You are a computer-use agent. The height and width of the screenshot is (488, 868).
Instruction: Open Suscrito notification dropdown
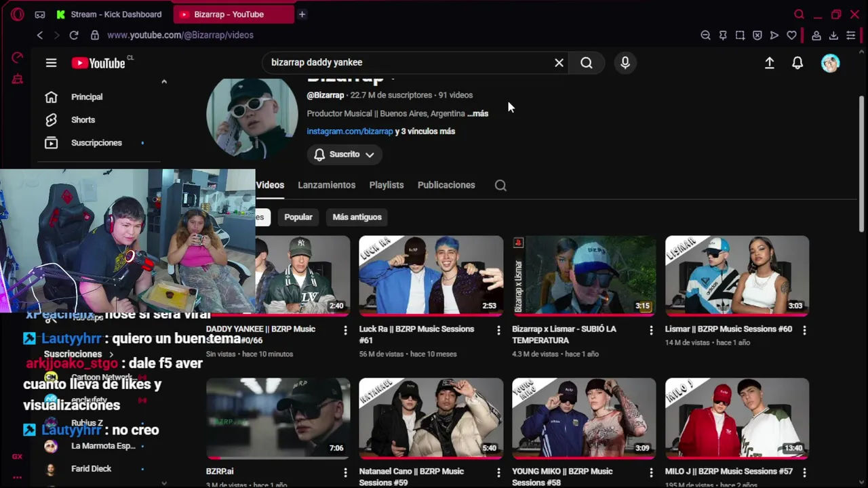(344, 155)
